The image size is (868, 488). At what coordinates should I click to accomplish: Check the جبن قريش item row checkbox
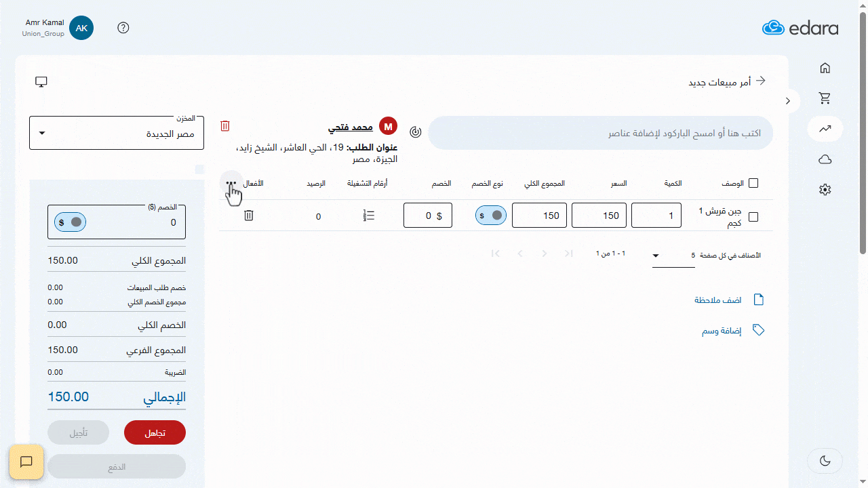753,216
